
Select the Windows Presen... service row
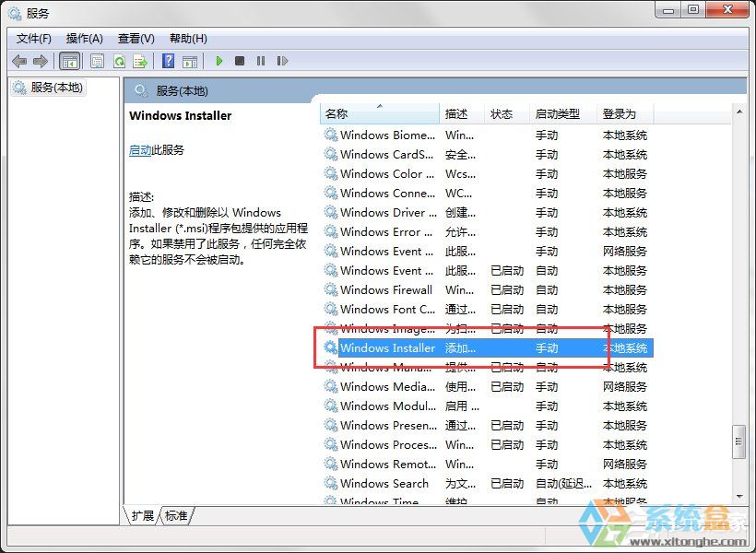coord(487,425)
